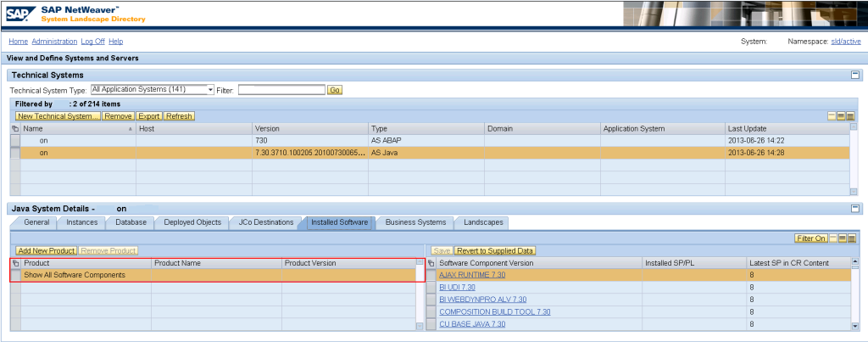Toggle the Filter On button
This screenshot has width=868, height=342.
[811, 238]
